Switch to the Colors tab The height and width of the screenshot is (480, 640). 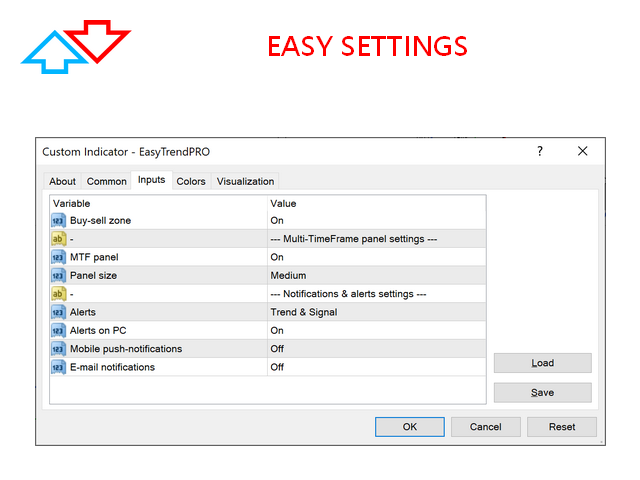191,181
